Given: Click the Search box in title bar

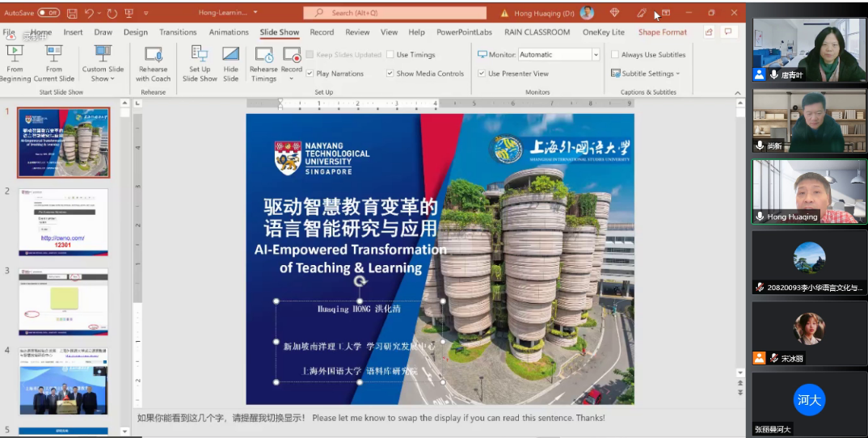Looking at the screenshot, I should (x=395, y=13).
